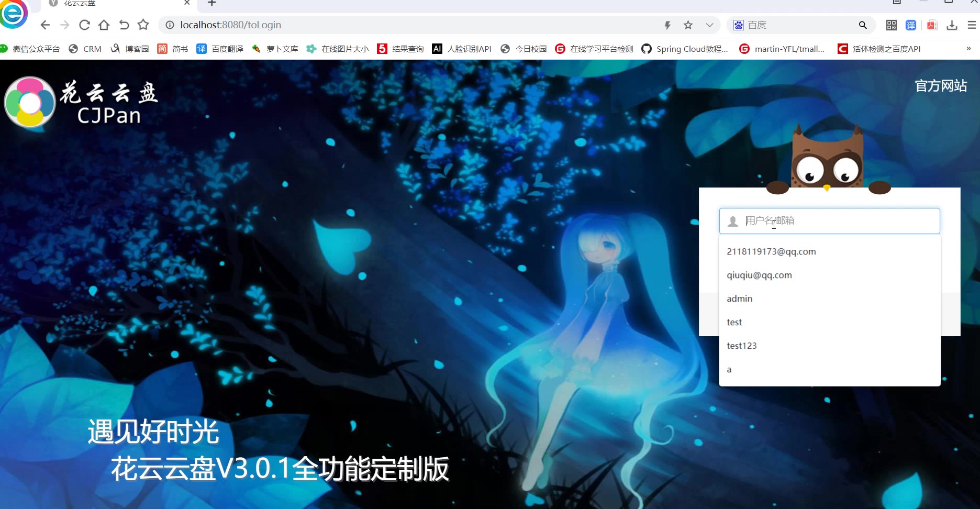This screenshot has width=980, height=509.
Task: Click the lightning speed mode icon
Action: pos(667,25)
